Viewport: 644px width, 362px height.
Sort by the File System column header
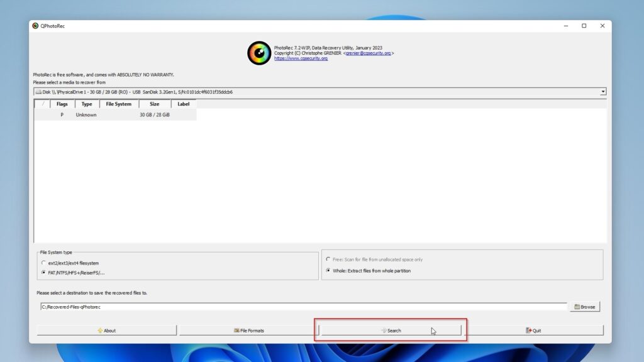tap(119, 104)
